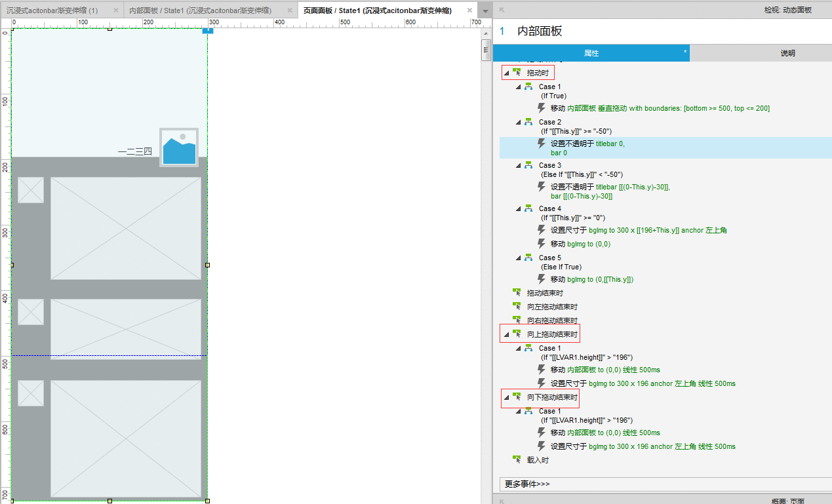Click the 向左拖动结束时 event icon
Screen dimensions: 832x504
517,307
